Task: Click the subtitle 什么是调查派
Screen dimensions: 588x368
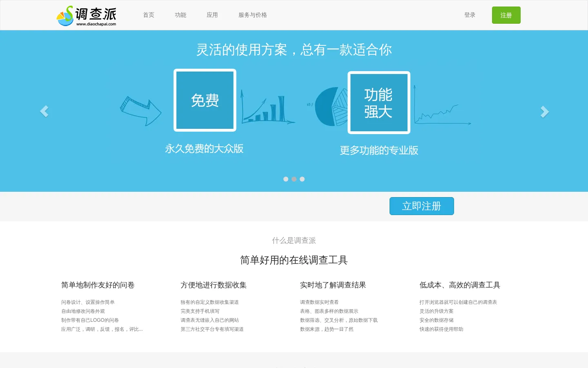Action: (294, 240)
